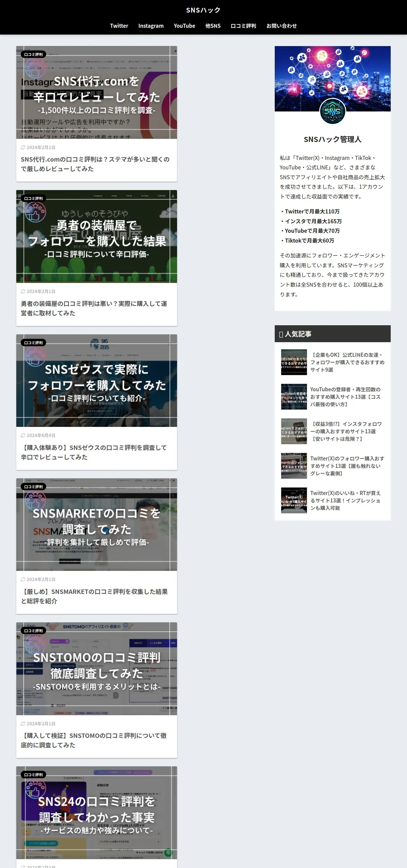
Task: Open the 公式LINE popular article thumbnail
Action: (x=294, y=362)
